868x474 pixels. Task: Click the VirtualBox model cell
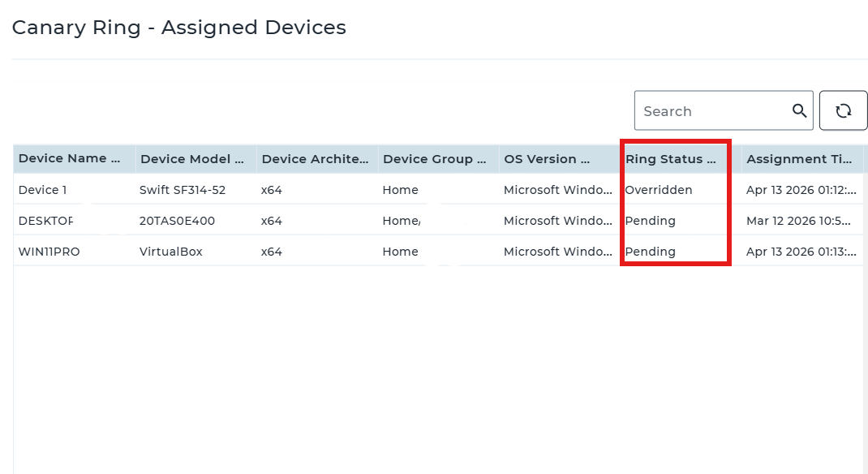click(x=171, y=252)
